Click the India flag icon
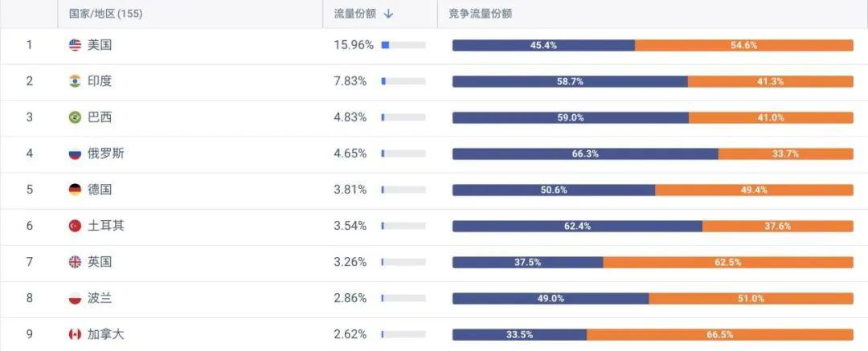This screenshot has height=351, width=868. point(75,81)
